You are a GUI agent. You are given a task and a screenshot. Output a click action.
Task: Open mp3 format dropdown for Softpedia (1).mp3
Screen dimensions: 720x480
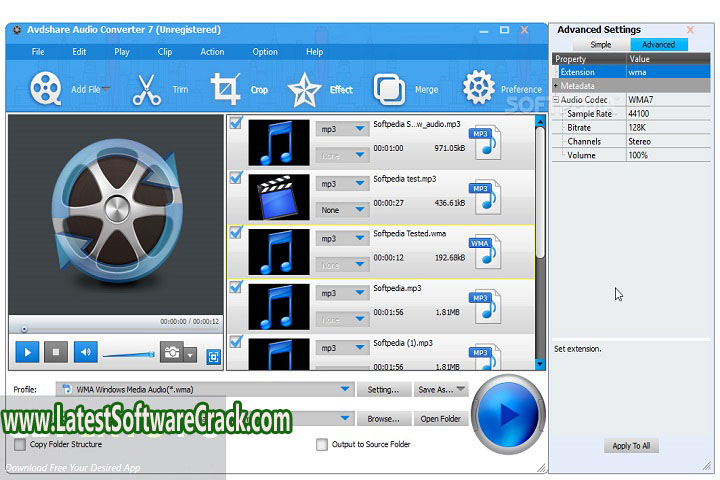click(x=342, y=348)
